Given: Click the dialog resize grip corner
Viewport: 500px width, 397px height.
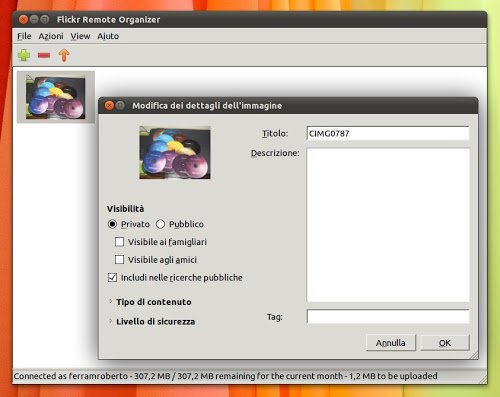Looking at the screenshot, I should 474,355.
